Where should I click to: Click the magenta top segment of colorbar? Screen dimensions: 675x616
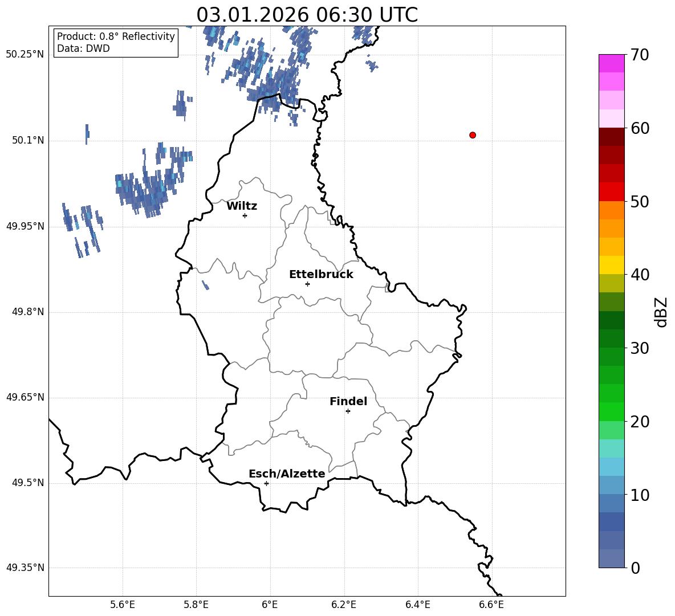[x=611, y=64]
